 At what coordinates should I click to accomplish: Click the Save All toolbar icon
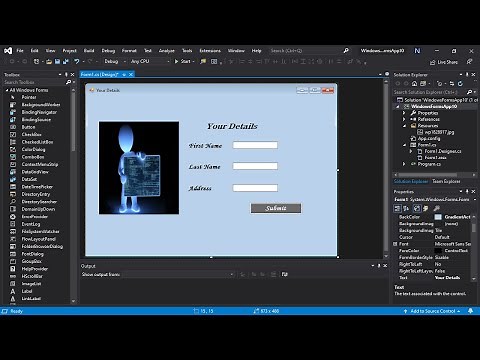coord(66,62)
